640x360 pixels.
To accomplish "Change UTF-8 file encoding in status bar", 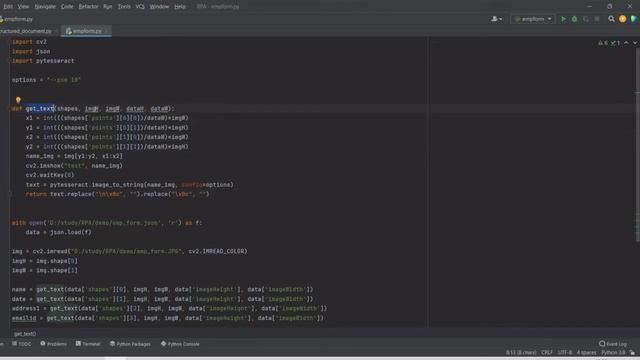I will click(565, 353).
